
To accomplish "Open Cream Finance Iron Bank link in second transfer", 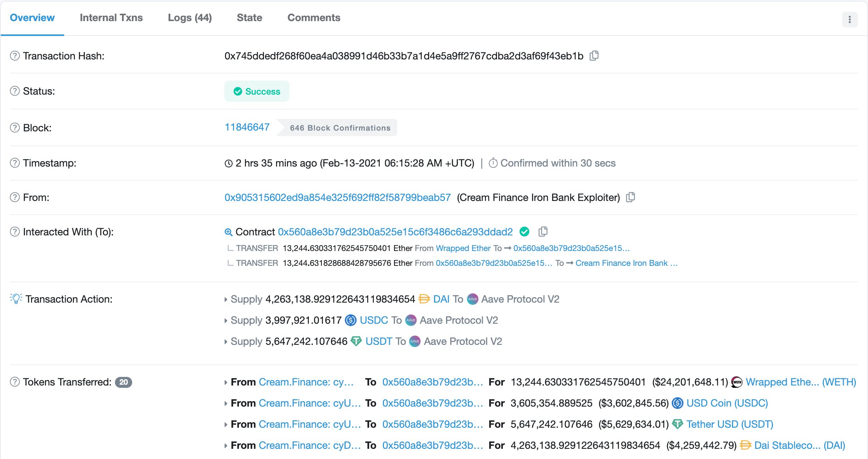I will tap(626, 263).
